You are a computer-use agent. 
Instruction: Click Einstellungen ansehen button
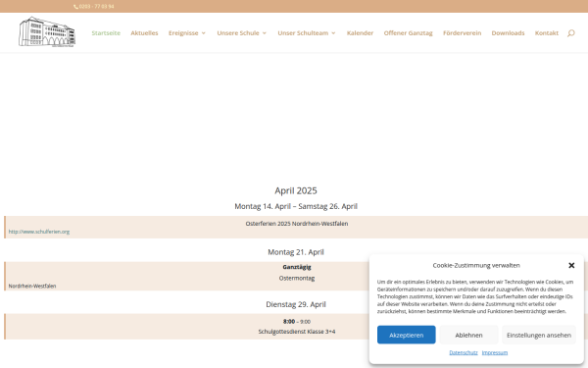click(539, 335)
